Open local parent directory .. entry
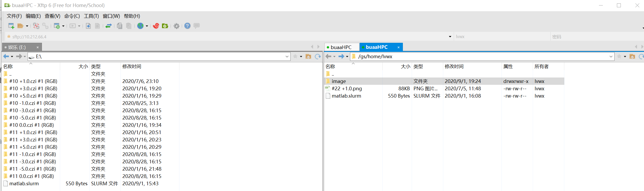This screenshot has height=191, width=644. 91,74
